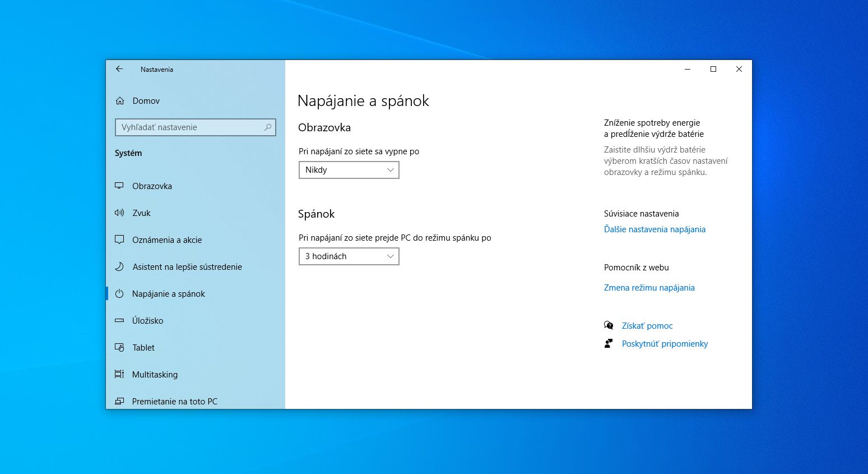Click the Tablet icon
Viewport: 868px width, 474px height.
(x=119, y=347)
